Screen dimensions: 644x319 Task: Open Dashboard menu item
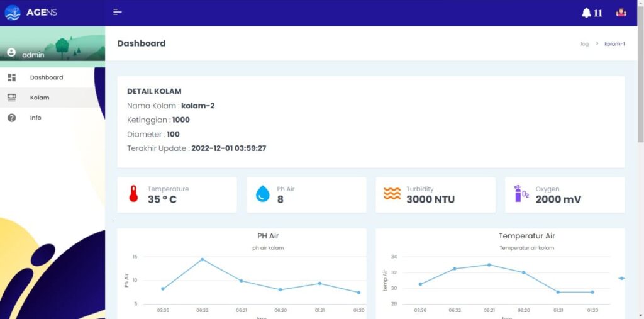[47, 77]
